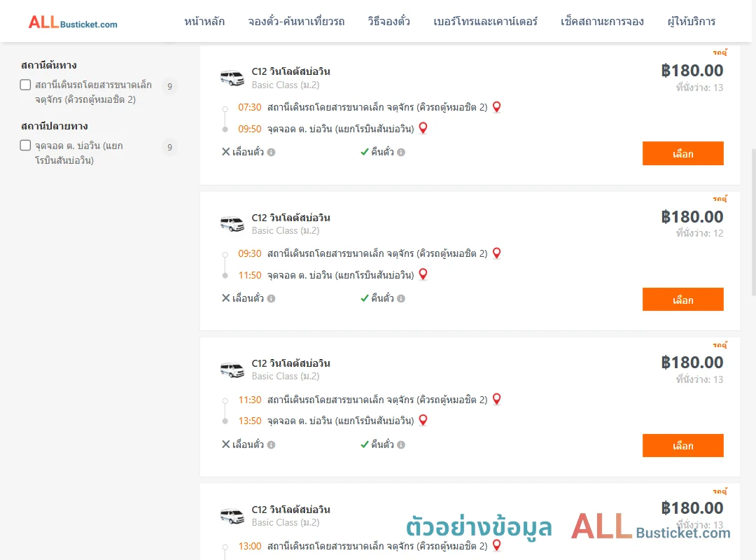The width and height of the screenshot is (756, 560).
Task: Click the van icon of the 11:30 trip
Action: click(232, 370)
